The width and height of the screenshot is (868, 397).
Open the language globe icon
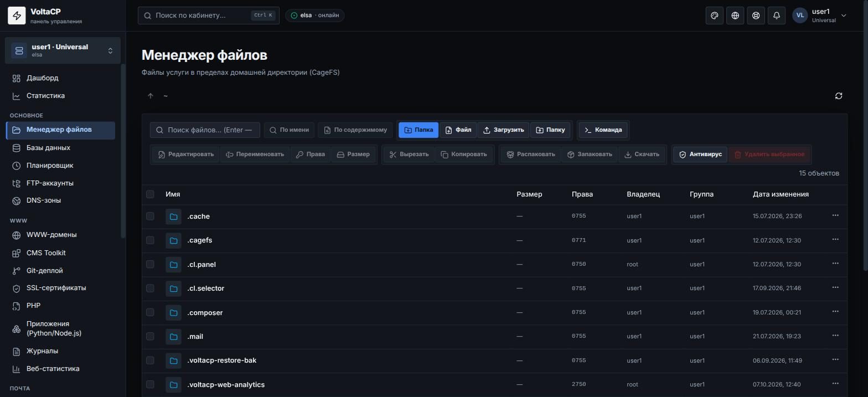pyautogui.click(x=735, y=16)
